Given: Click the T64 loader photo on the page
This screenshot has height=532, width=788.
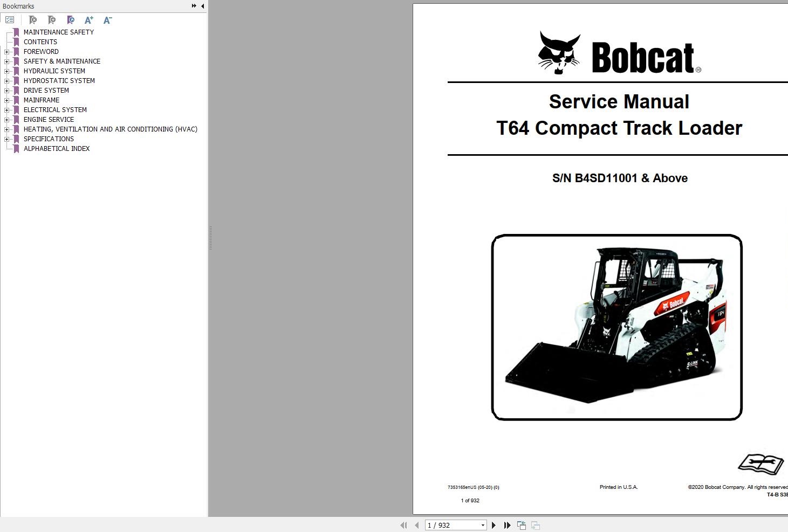Looking at the screenshot, I should [616, 327].
